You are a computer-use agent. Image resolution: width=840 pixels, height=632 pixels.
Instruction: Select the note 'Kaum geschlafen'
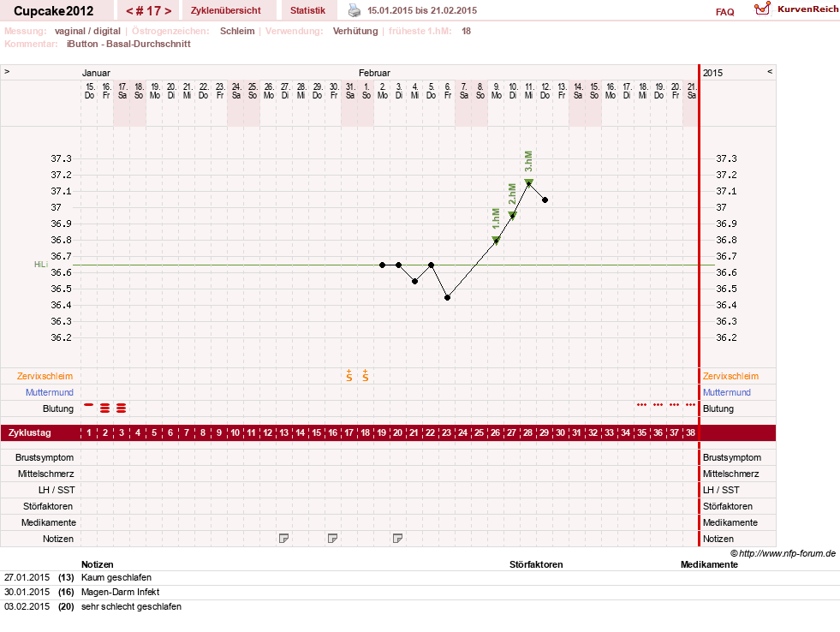click(x=116, y=577)
